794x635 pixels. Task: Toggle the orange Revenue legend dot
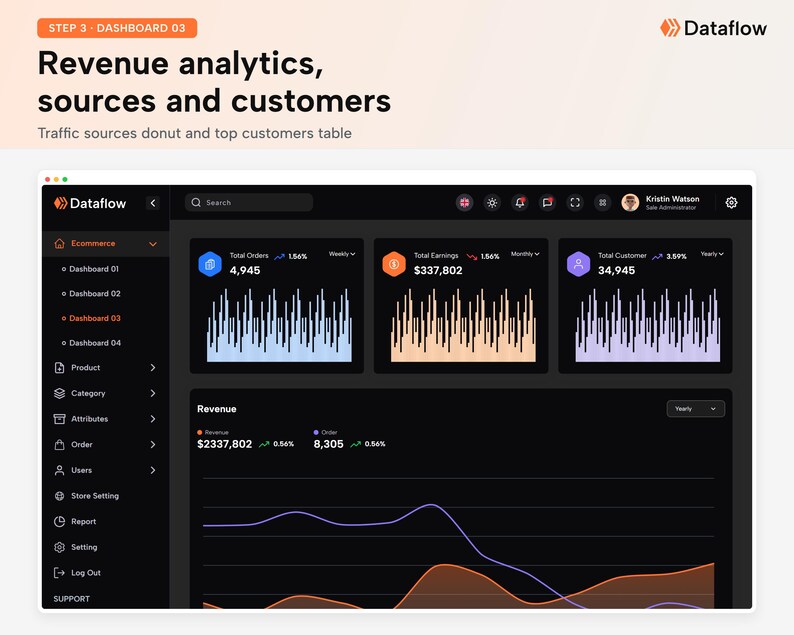point(200,432)
